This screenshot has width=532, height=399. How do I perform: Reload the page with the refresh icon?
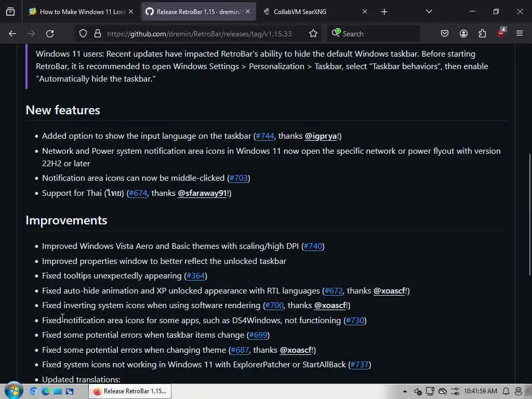tap(50, 34)
